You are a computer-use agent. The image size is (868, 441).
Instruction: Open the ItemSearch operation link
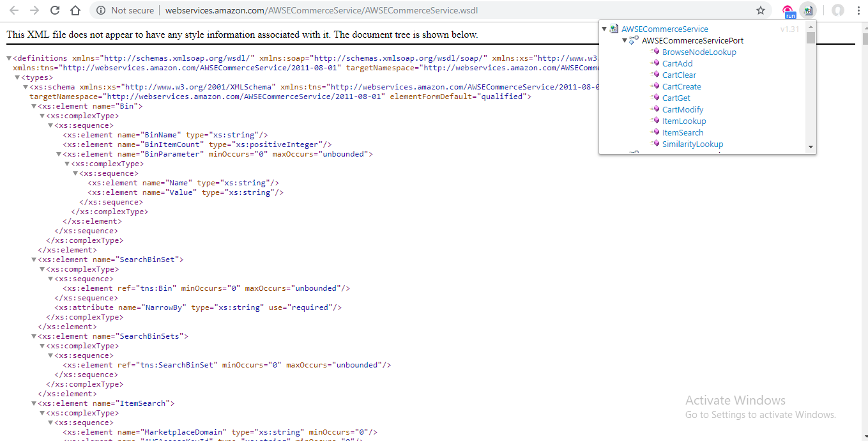(683, 132)
